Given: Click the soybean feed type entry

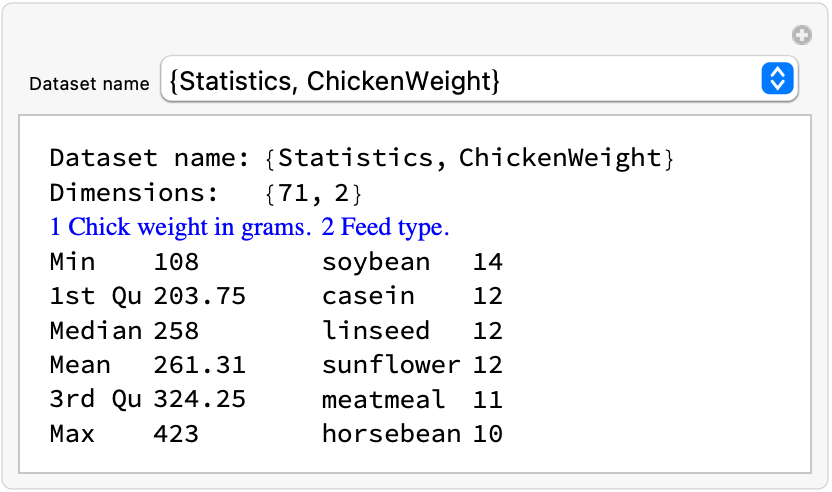Looking at the screenshot, I should [x=376, y=263].
